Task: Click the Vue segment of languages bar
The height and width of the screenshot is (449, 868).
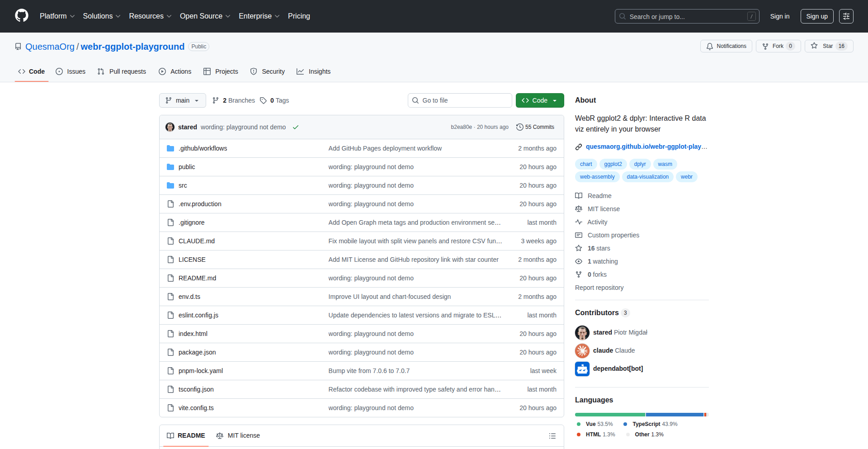Action: point(610,415)
